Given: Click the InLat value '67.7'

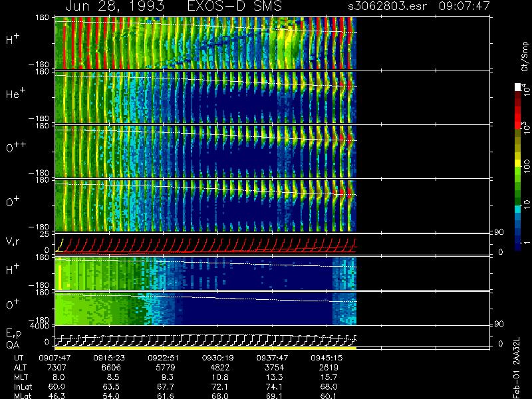Looking at the screenshot, I should point(165,386).
